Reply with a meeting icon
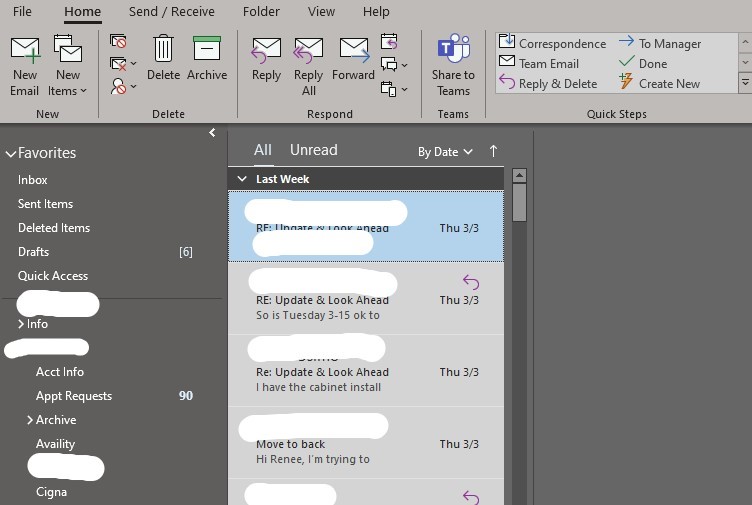Viewport: 752px width, 505px height. [389, 42]
